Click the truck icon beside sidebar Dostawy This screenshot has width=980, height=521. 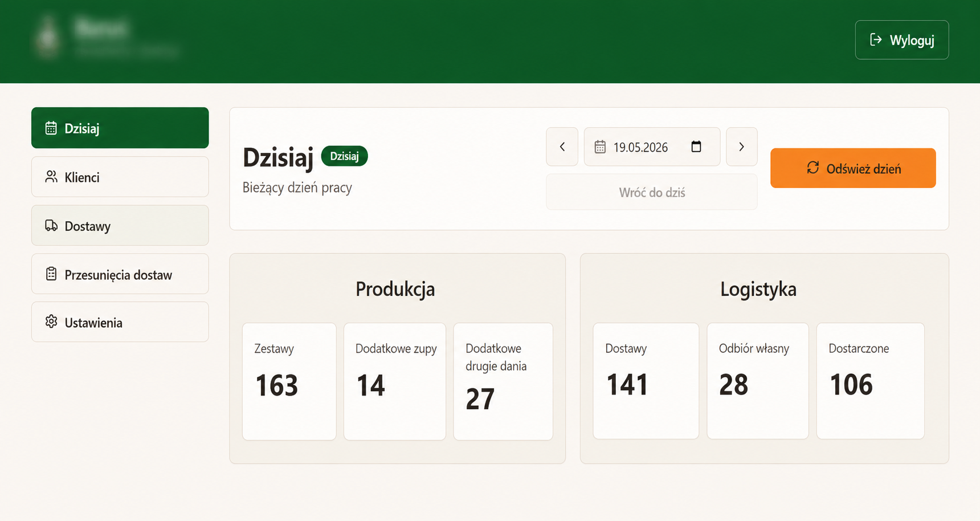(x=51, y=225)
